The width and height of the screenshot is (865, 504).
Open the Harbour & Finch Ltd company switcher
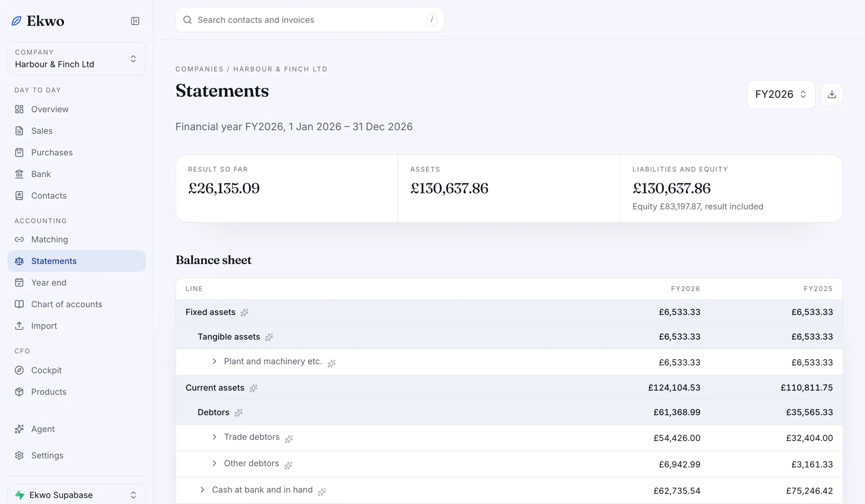(x=77, y=59)
